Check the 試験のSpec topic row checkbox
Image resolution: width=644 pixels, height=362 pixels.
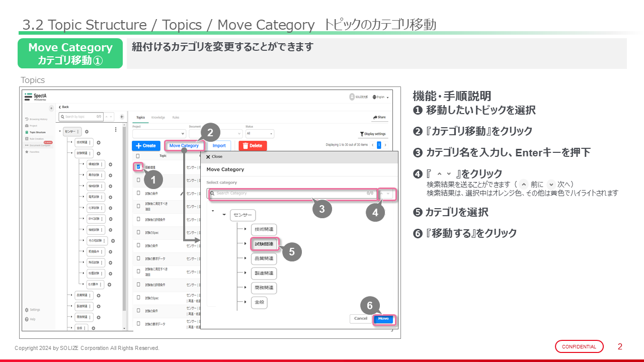(138, 232)
